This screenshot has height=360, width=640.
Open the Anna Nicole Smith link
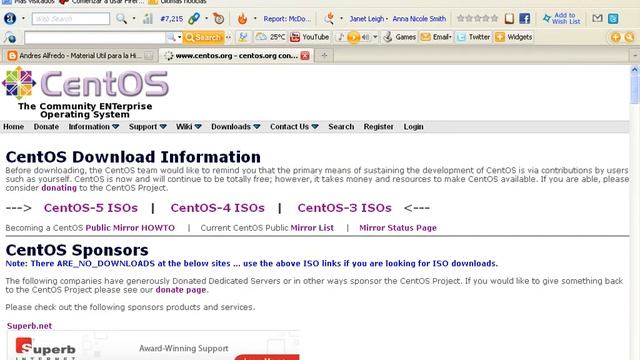point(419,19)
